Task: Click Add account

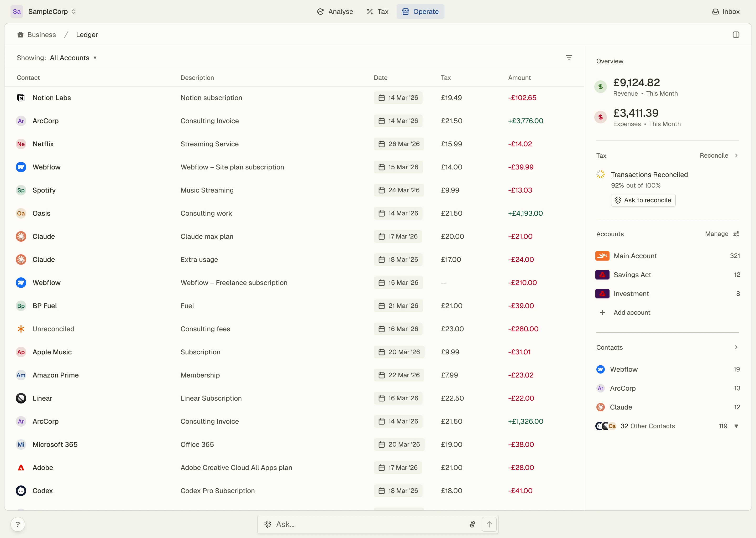Action: coord(625,313)
